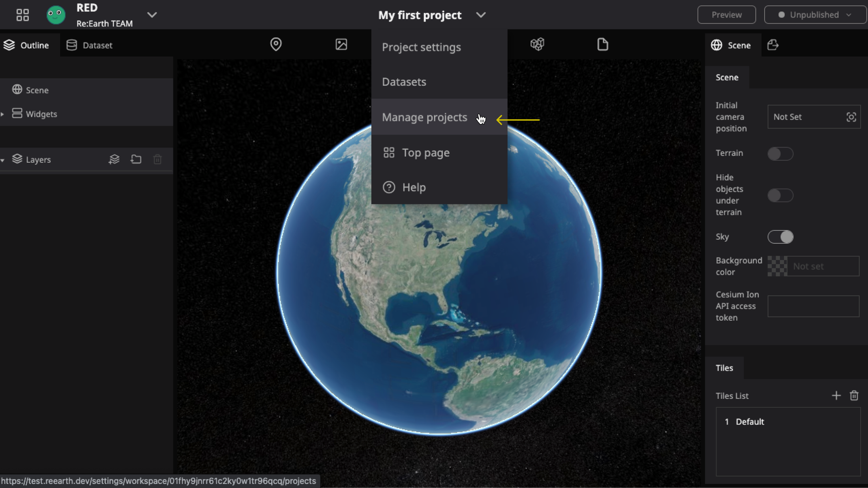Click the Background color swatch
The image size is (868, 488).
coord(776,266)
